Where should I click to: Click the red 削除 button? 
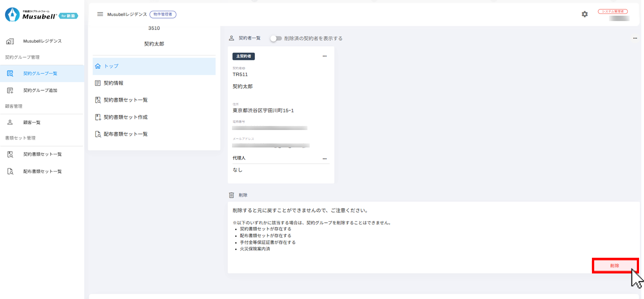click(x=614, y=266)
